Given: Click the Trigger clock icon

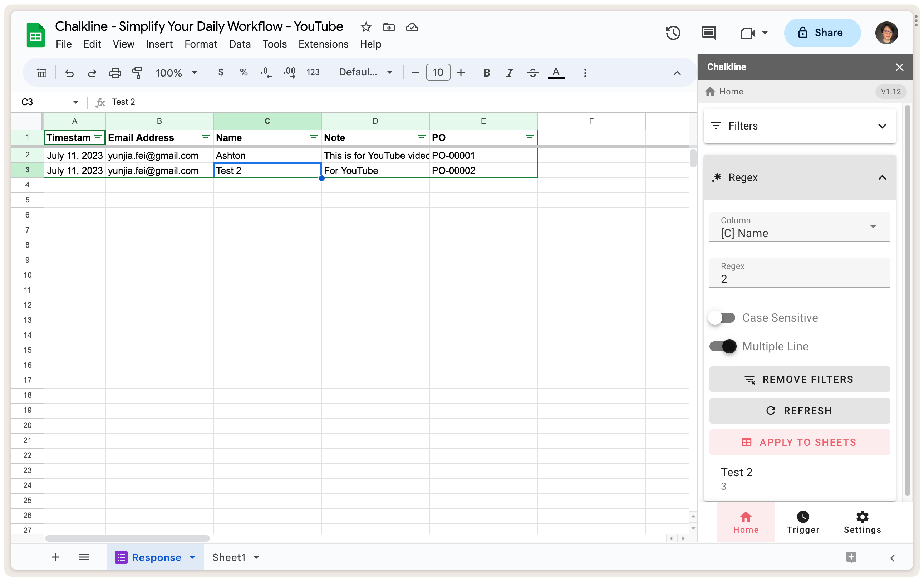Looking at the screenshot, I should [x=803, y=517].
